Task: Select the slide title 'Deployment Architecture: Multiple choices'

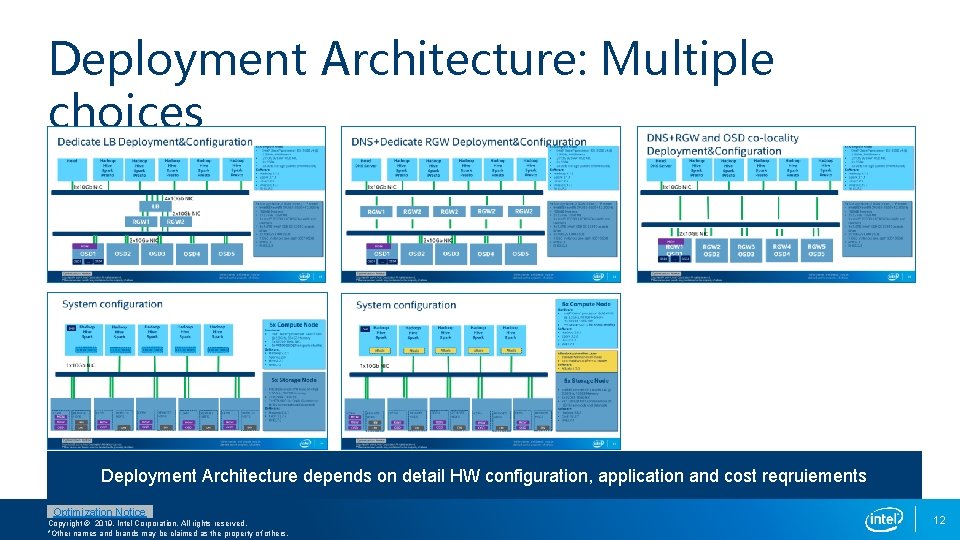Action: pyautogui.click(x=411, y=84)
